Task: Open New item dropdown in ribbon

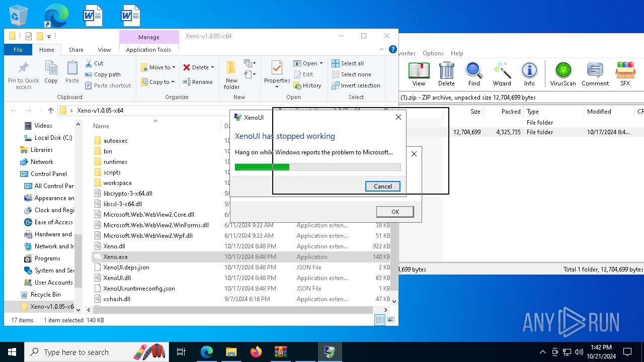Action: (x=250, y=63)
